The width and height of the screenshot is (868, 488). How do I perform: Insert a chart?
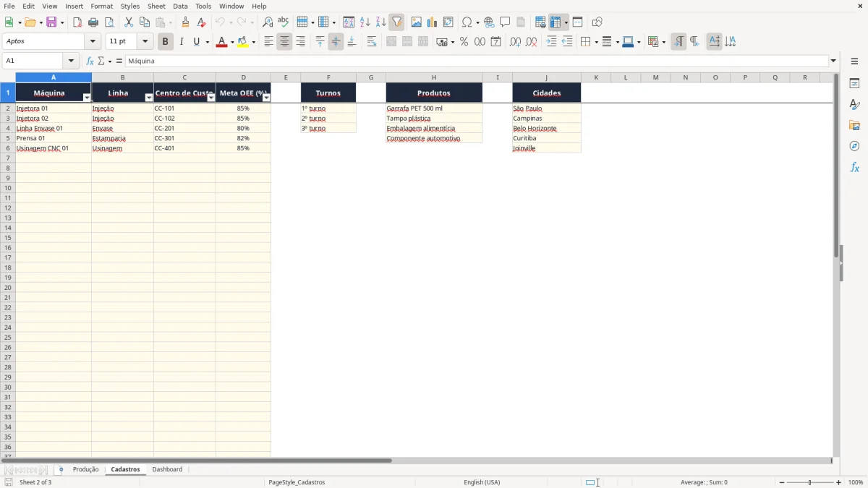click(x=433, y=22)
